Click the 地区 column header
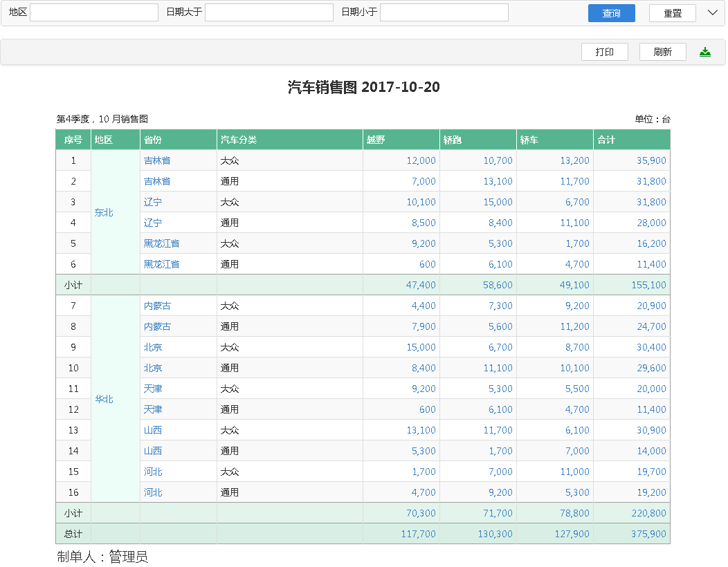Viewport: 728px width, 567px height. point(116,140)
